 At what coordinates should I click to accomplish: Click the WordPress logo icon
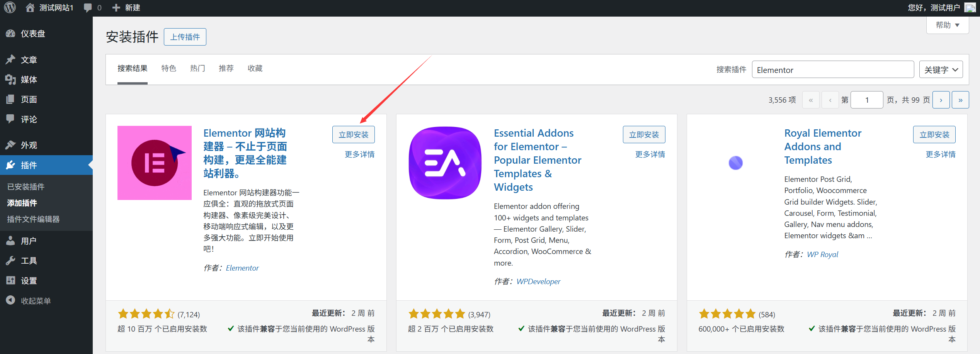click(x=10, y=7)
